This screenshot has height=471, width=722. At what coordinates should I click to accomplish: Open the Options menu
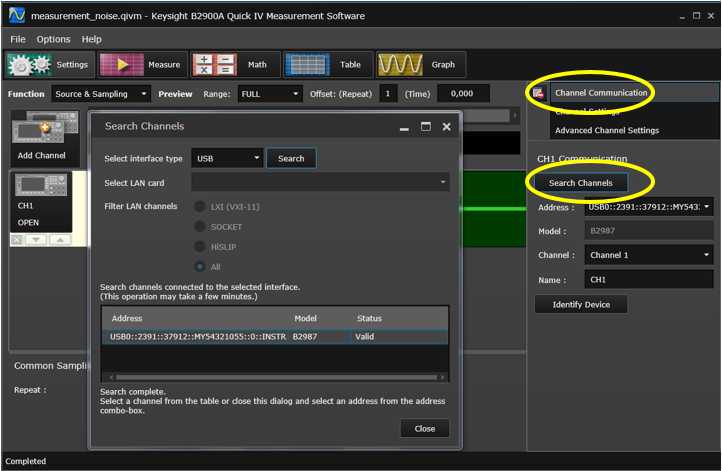tap(53, 40)
